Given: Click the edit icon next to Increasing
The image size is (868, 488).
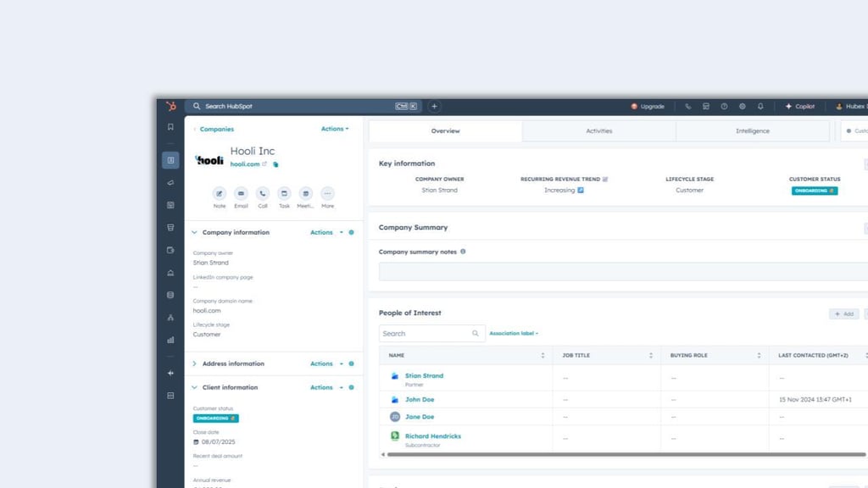Looking at the screenshot, I should [581, 191].
